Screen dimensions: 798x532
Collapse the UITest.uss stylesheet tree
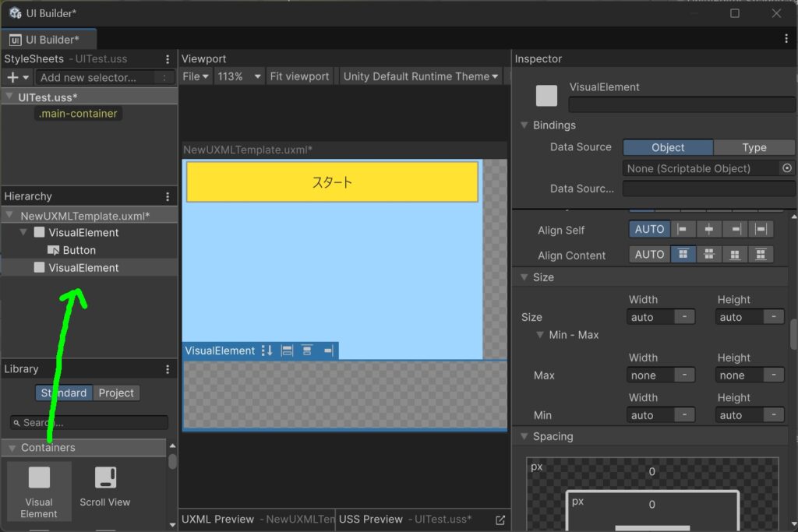point(9,97)
